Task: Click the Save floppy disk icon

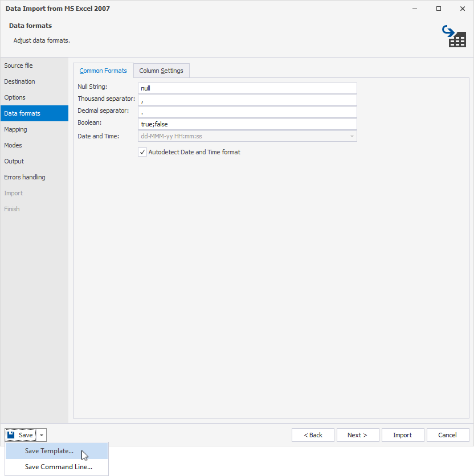Action: click(x=11, y=434)
